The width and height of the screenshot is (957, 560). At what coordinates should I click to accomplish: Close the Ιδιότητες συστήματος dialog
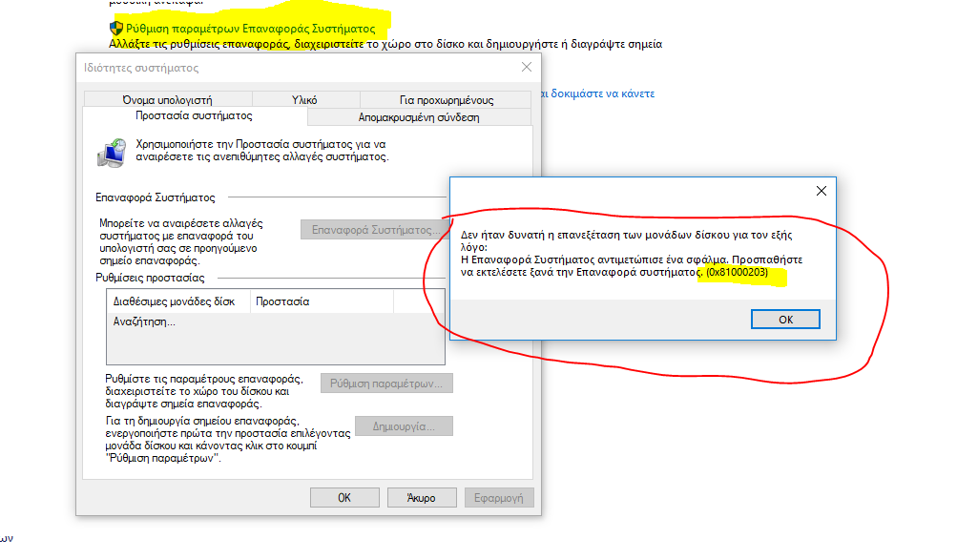click(x=527, y=67)
